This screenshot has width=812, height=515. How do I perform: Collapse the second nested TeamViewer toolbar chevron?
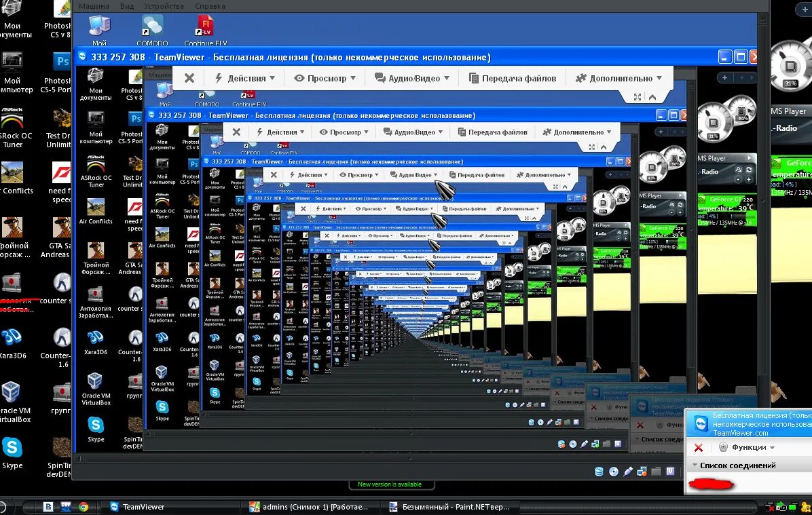click(x=604, y=147)
